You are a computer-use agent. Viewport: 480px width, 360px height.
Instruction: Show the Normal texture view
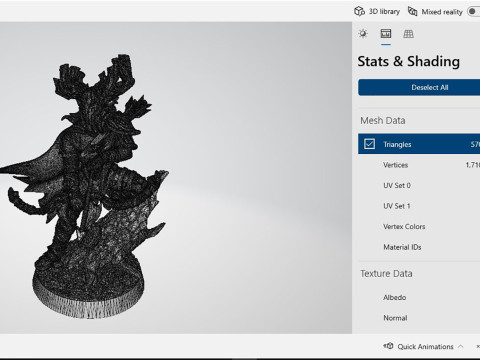[x=419, y=318]
